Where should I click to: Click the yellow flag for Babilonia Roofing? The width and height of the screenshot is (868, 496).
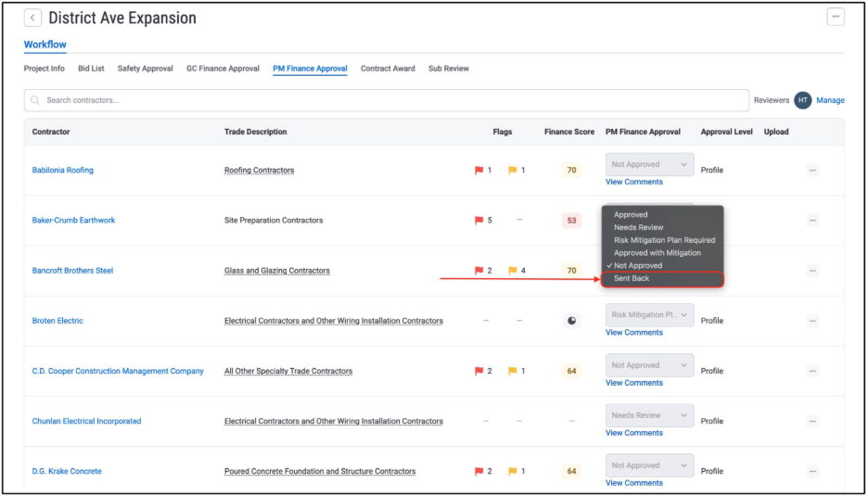(513, 171)
